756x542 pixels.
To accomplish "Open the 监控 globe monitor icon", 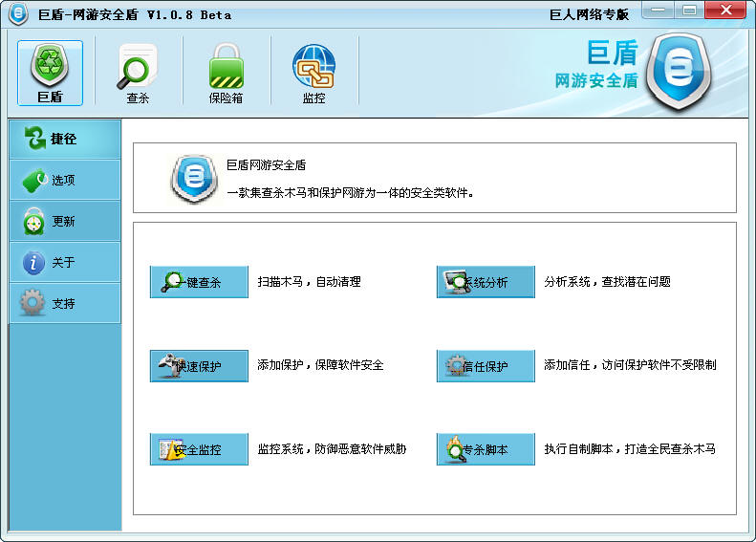I will (313, 73).
